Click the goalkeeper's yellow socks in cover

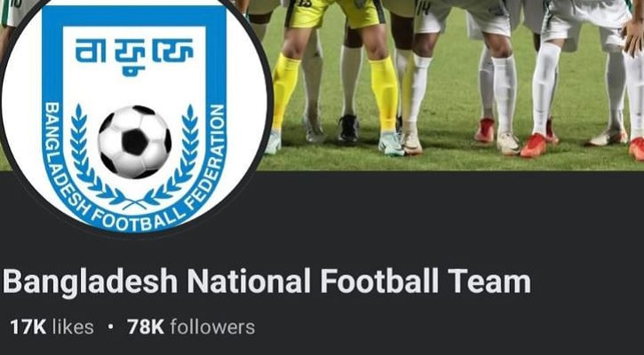click(384, 95)
